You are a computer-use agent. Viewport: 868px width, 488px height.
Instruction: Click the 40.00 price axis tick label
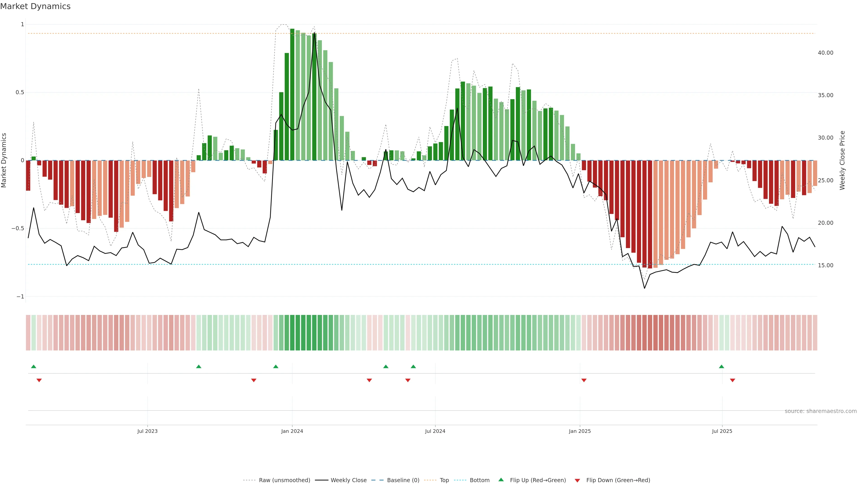pos(825,53)
